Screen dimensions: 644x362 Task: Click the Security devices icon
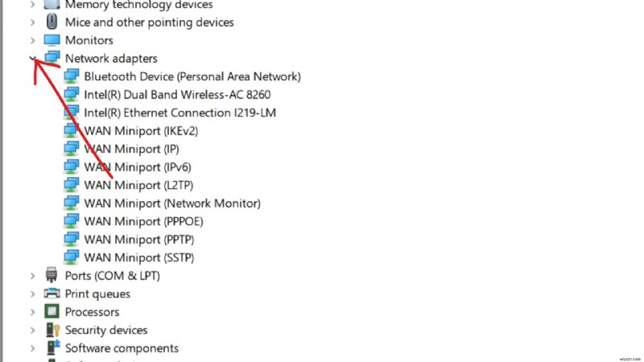tap(52, 330)
